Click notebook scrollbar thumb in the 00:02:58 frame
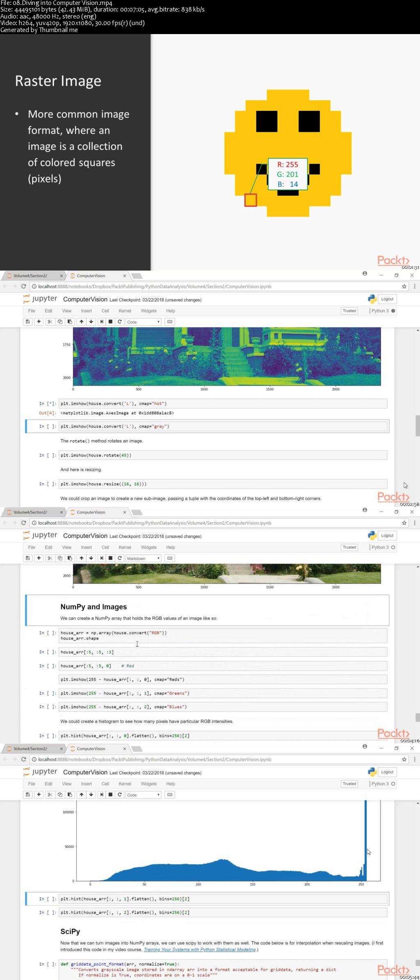Screen dimensions: 420x980 (x=418, y=425)
